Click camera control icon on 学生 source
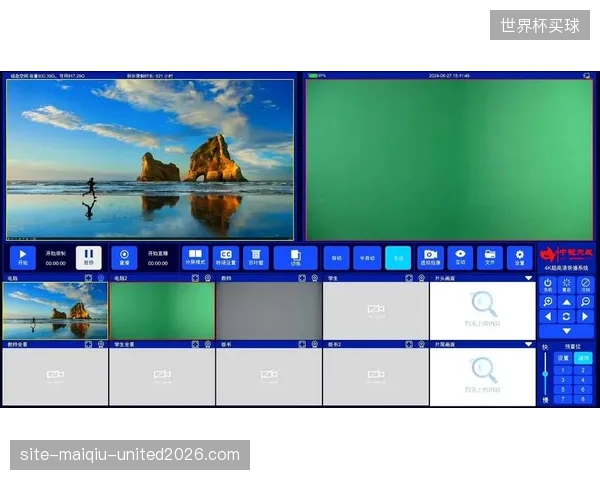This screenshot has width=600, height=480. coord(421,278)
